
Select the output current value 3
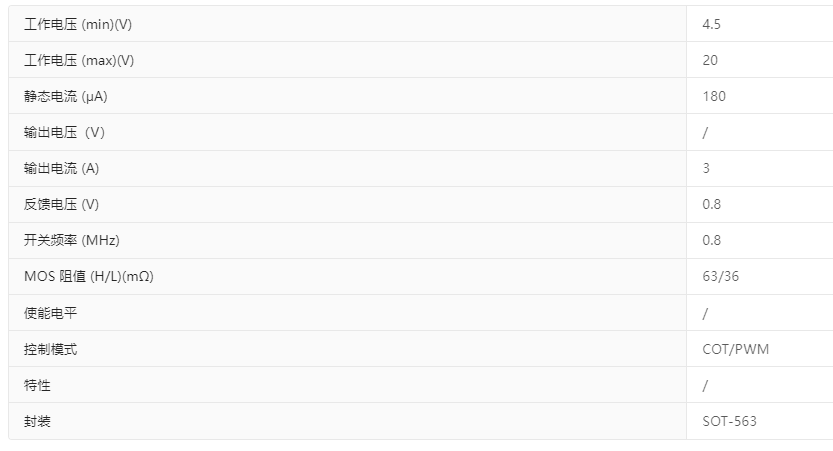[706, 168]
